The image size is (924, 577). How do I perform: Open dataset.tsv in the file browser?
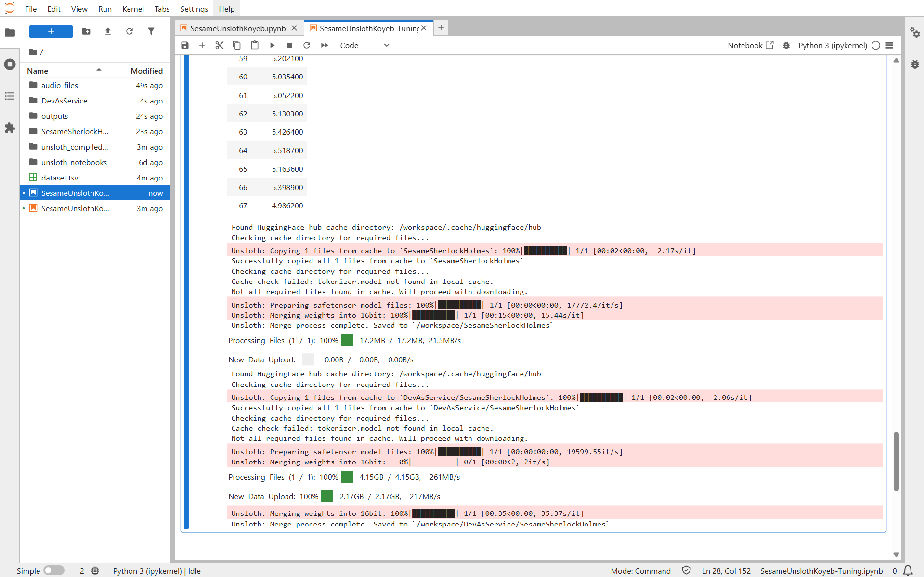[x=60, y=178]
